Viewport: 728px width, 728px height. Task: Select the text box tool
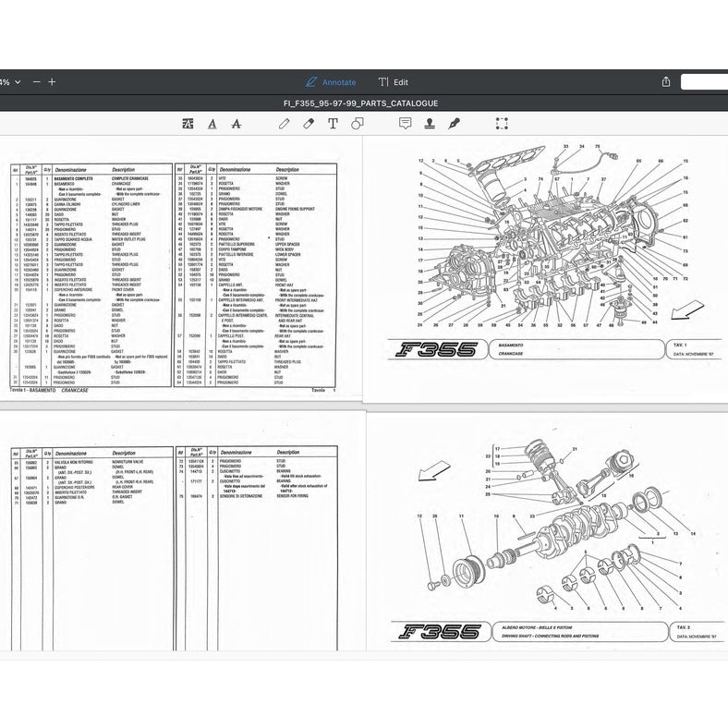(x=334, y=123)
